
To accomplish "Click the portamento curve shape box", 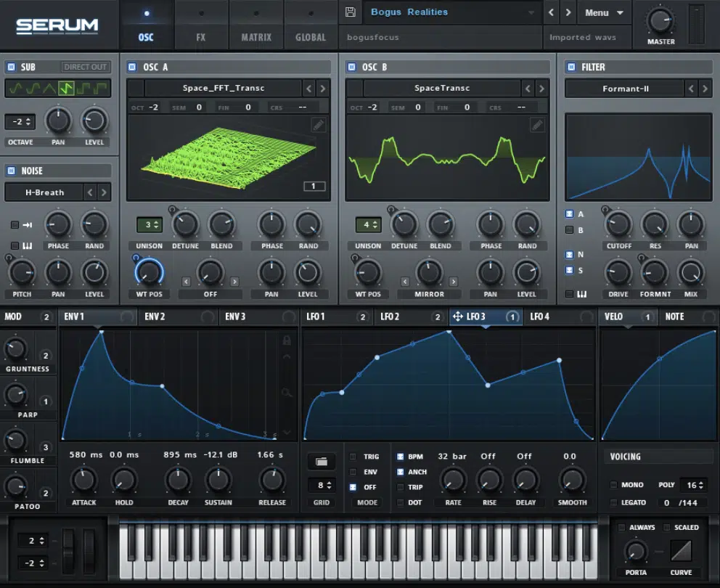I will (x=681, y=550).
